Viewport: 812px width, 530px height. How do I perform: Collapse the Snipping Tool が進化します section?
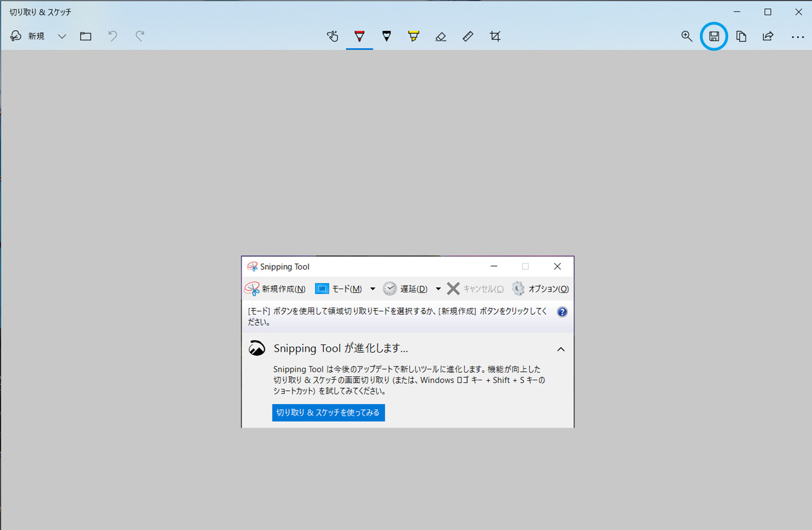[561, 349]
